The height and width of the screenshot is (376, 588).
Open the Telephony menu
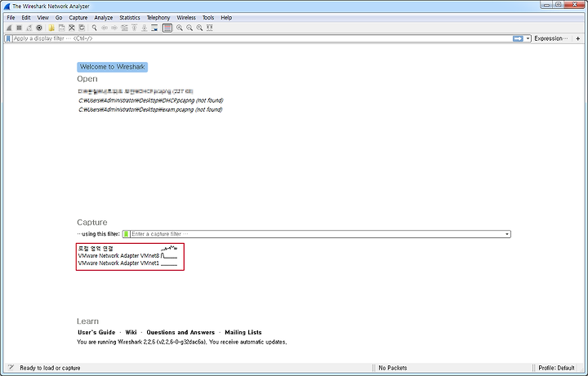coord(158,18)
